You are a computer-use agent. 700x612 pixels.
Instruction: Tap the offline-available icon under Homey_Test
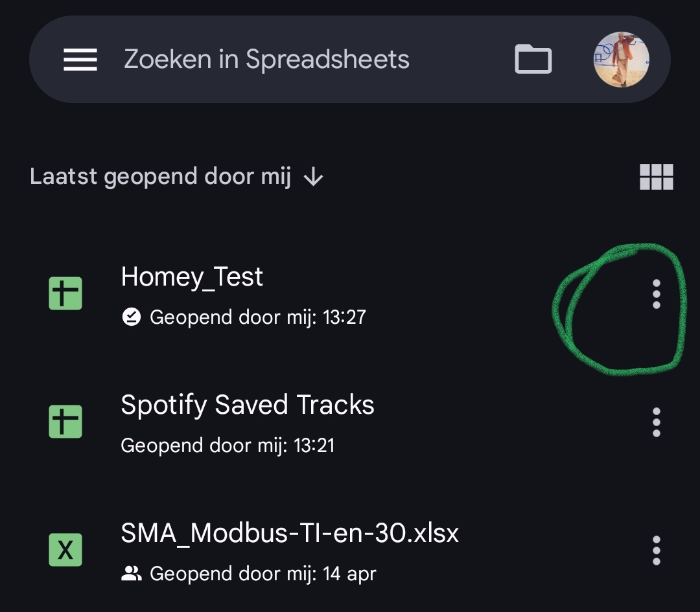(132, 317)
